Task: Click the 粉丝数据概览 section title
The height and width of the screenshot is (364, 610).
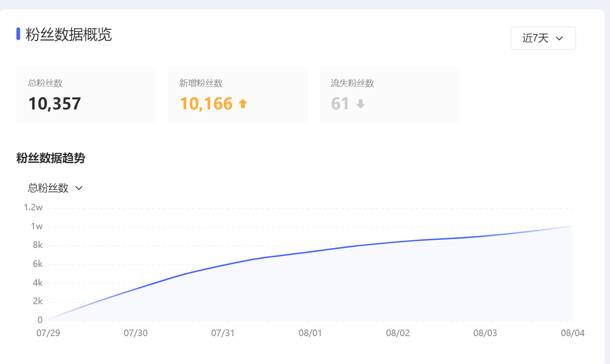Action: (x=69, y=34)
